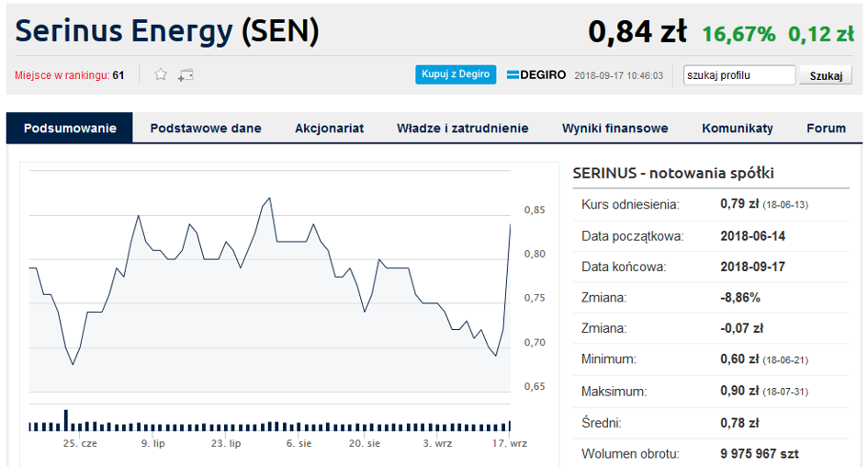Click the add-to-wallet icon
This screenshot has width=868, height=467.
[186, 74]
